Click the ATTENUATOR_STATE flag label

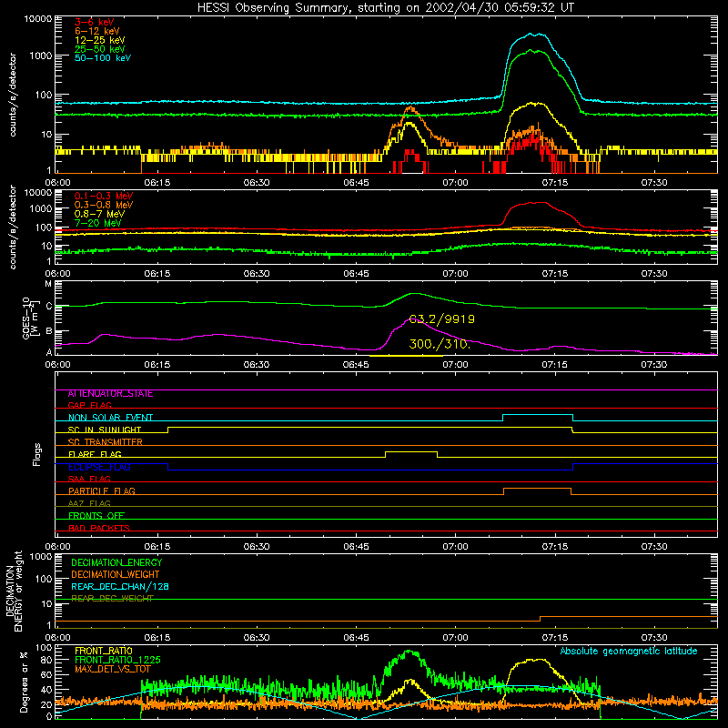point(110,394)
